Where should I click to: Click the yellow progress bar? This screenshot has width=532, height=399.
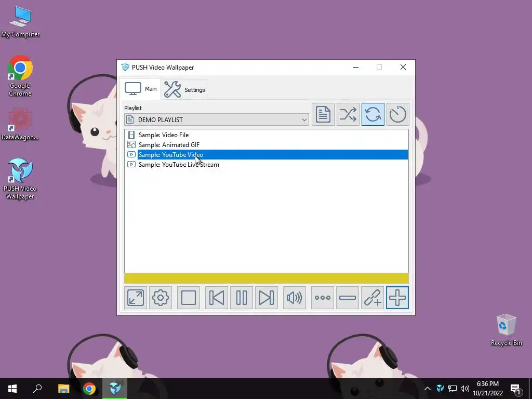tap(267, 278)
